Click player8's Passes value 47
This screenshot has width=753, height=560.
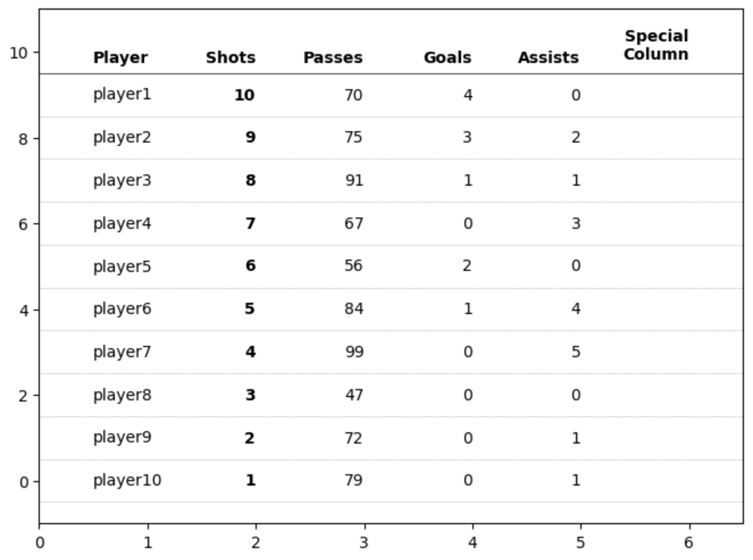353,395
